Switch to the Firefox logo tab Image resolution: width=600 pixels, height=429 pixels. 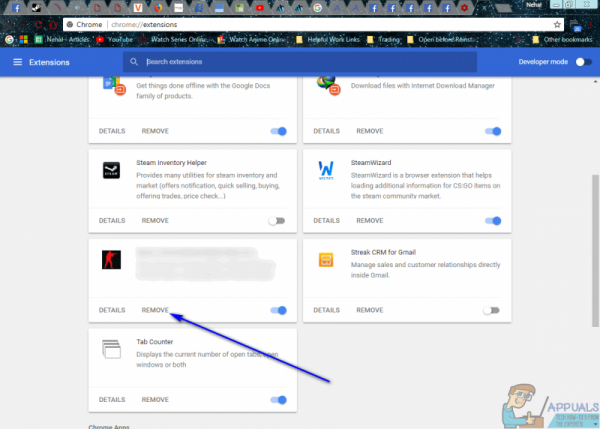158,8
